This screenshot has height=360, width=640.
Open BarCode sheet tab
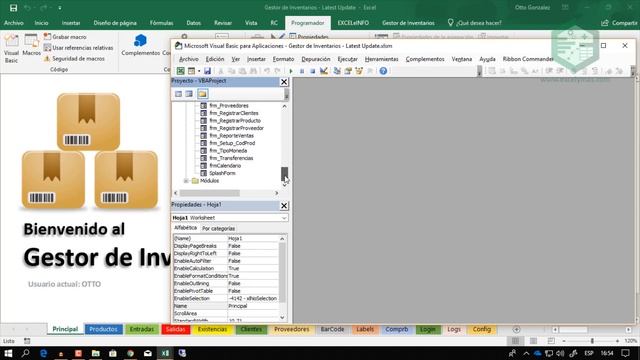coord(332,329)
